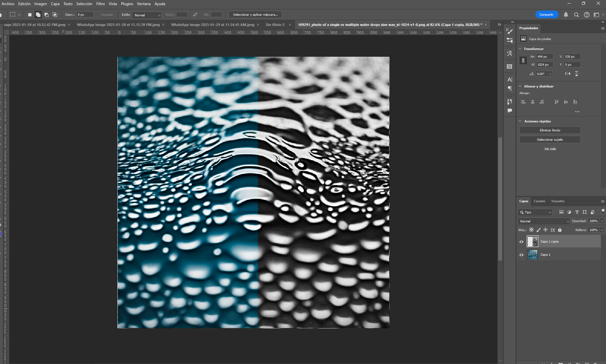Filter layers by text layers icon
606x364 pixels.
pyautogui.click(x=577, y=212)
